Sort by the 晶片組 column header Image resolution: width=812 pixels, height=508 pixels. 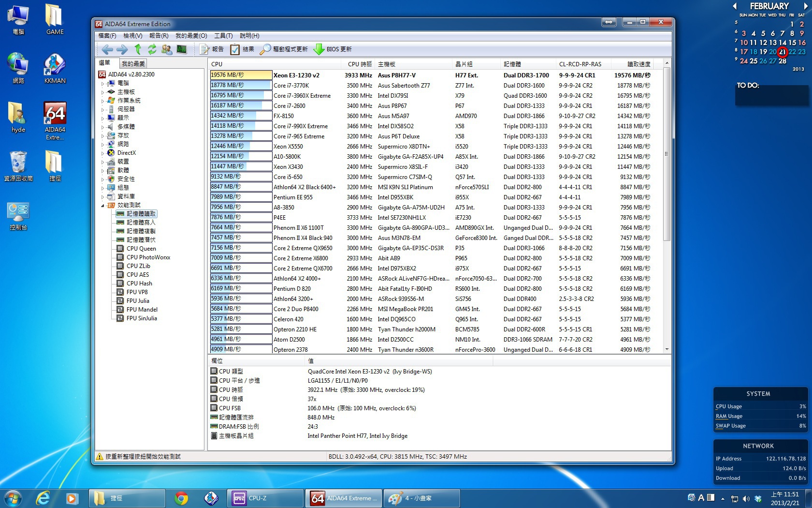pos(477,64)
